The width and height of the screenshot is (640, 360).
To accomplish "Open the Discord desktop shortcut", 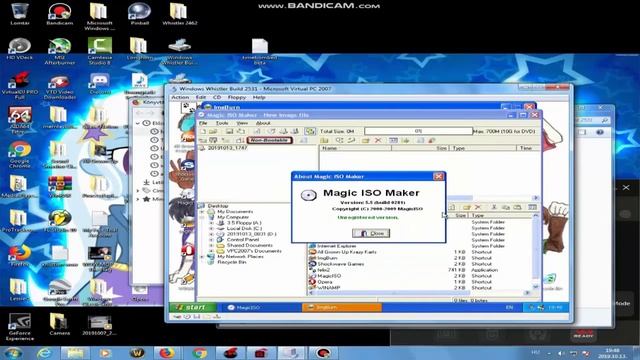I will click(x=100, y=84).
